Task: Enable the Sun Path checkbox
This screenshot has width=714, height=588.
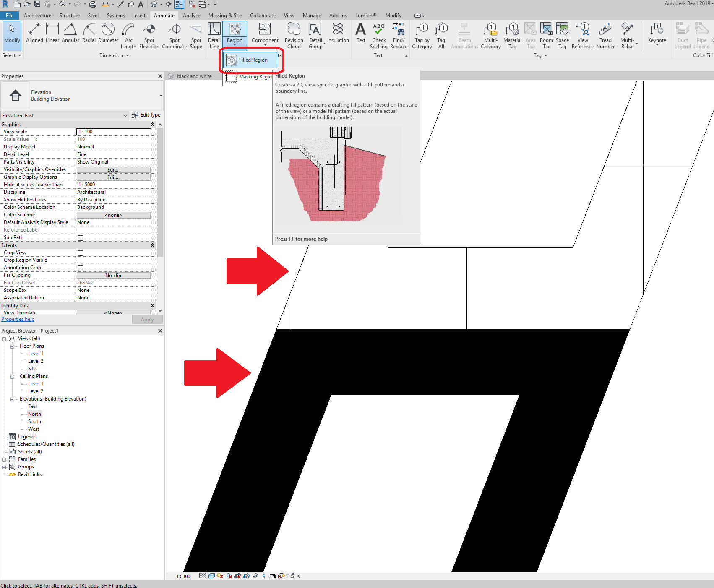Action: [x=80, y=237]
